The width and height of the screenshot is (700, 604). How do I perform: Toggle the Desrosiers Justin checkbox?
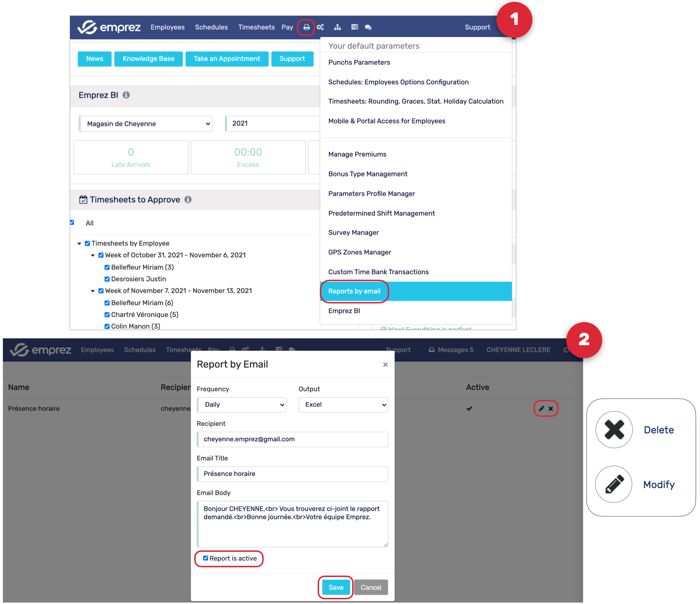pos(107,279)
